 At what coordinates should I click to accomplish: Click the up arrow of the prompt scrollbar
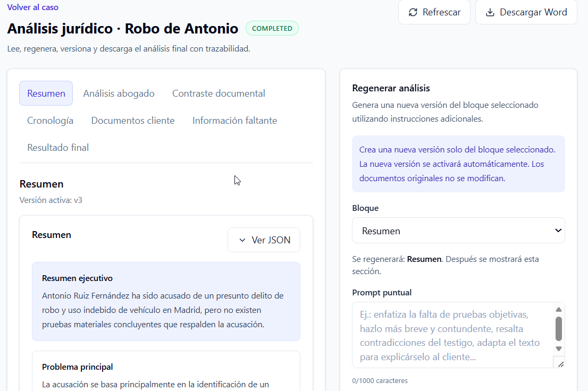coord(559,309)
